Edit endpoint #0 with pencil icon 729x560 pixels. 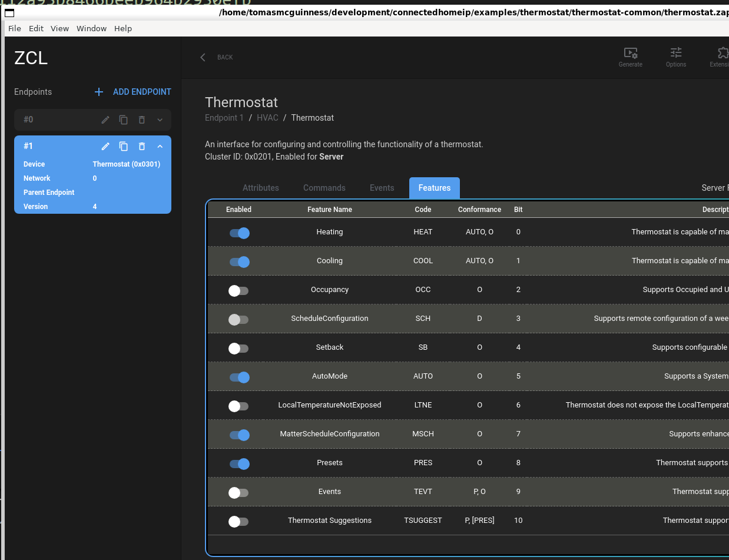pyautogui.click(x=105, y=120)
